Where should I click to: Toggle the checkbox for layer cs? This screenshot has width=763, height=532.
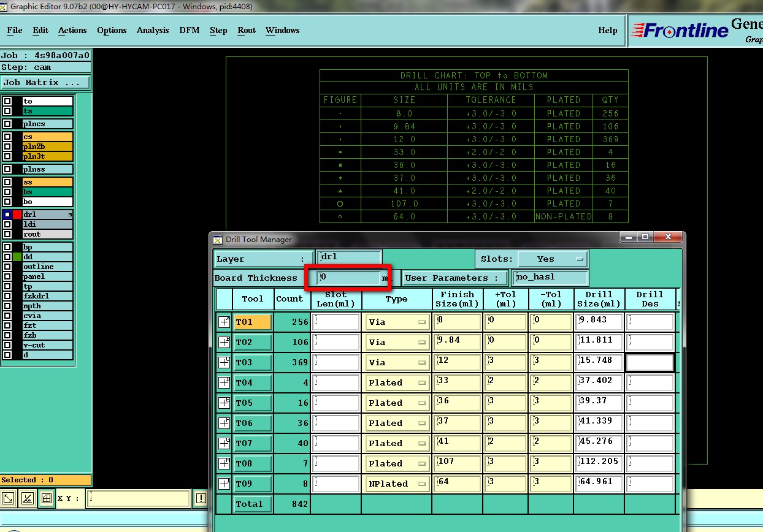tap(7, 137)
